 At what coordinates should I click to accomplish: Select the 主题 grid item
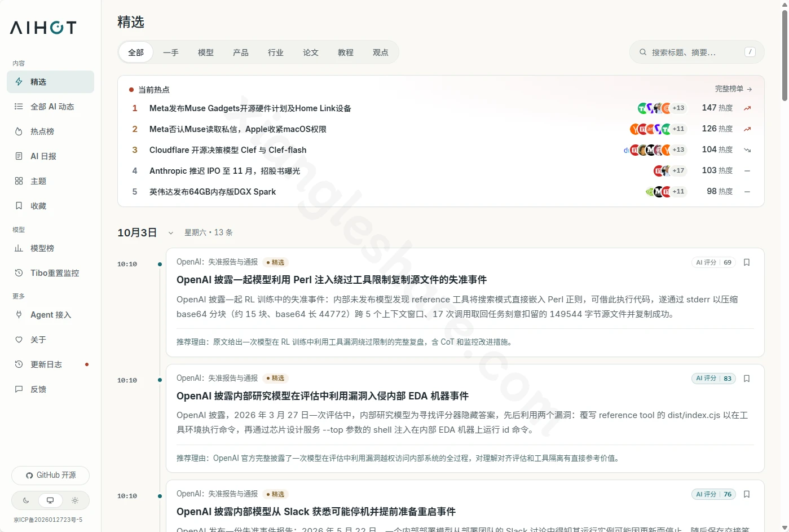pos(50,181)
